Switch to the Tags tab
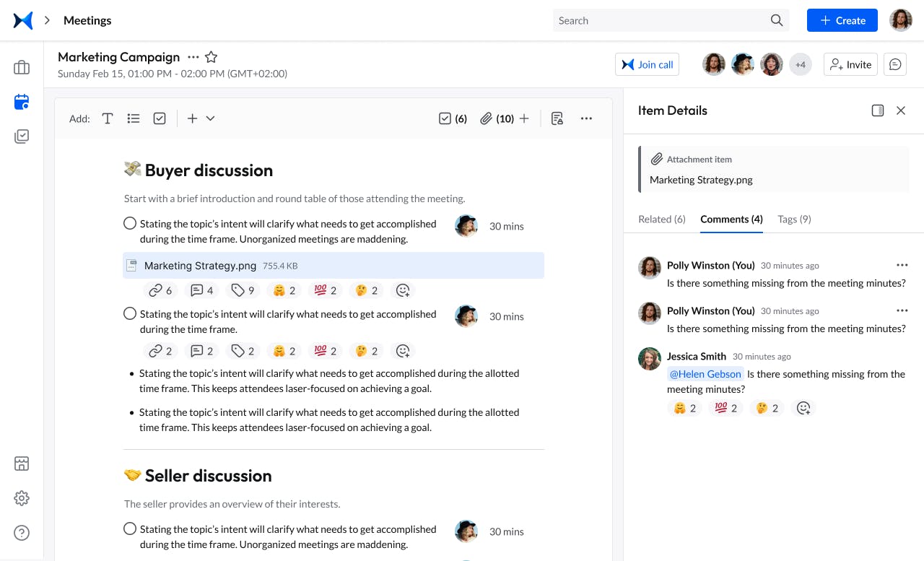The width and height of the screenshot is (924, 561). click(794, 219)
